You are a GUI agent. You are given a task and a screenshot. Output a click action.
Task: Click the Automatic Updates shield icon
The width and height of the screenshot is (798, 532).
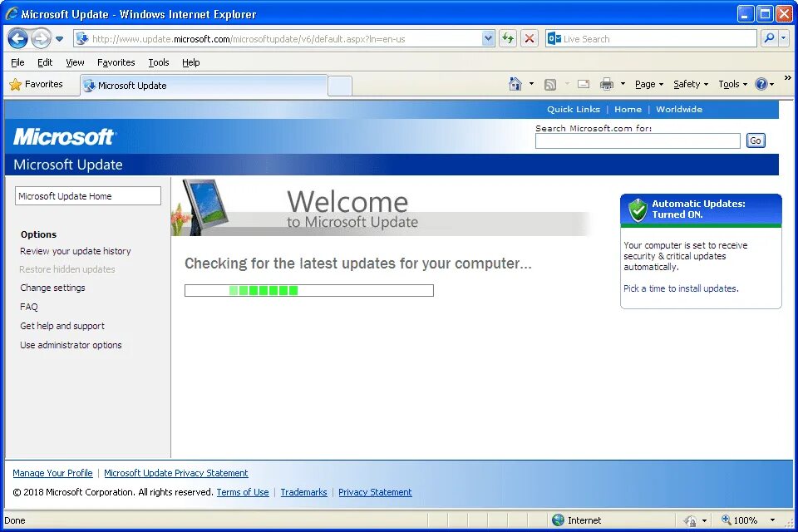(x=637, y=210)
